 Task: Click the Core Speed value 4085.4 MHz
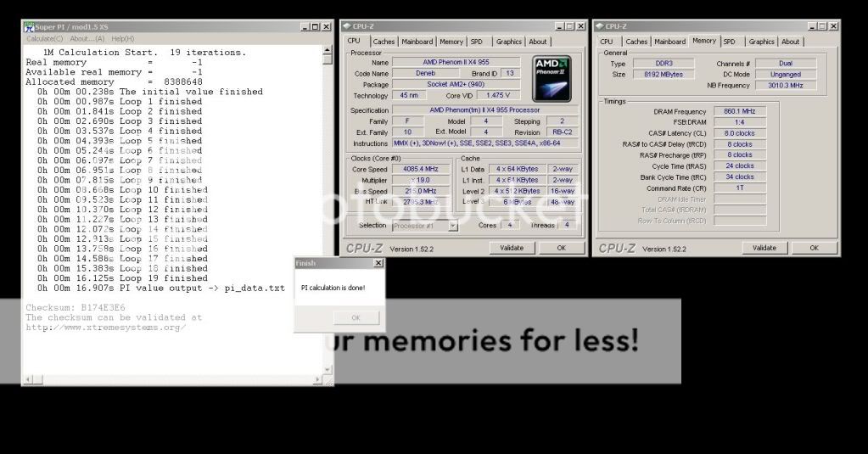(x=421, y=170)
